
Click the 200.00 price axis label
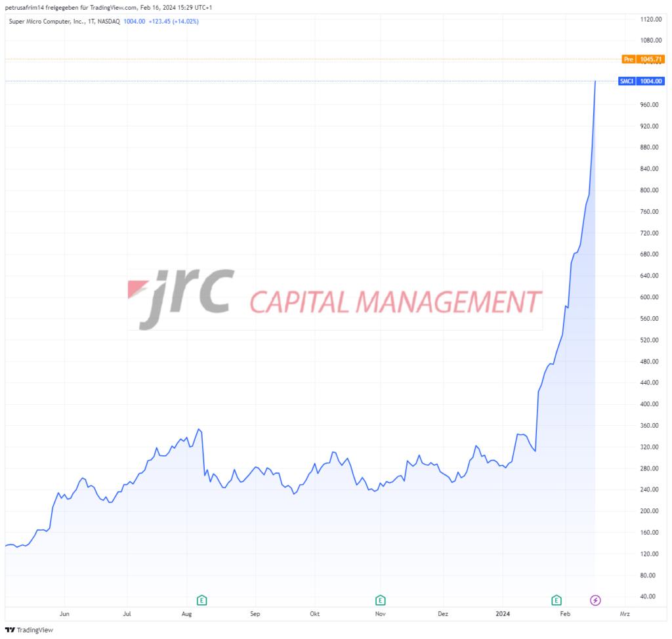pyautogui.click(x=649, y=511)
